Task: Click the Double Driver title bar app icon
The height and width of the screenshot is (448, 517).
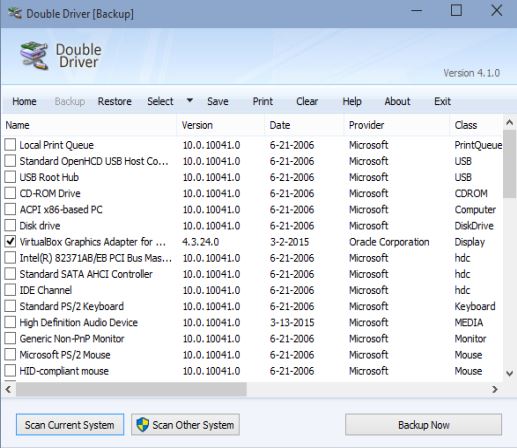Action: click(15, 13)
